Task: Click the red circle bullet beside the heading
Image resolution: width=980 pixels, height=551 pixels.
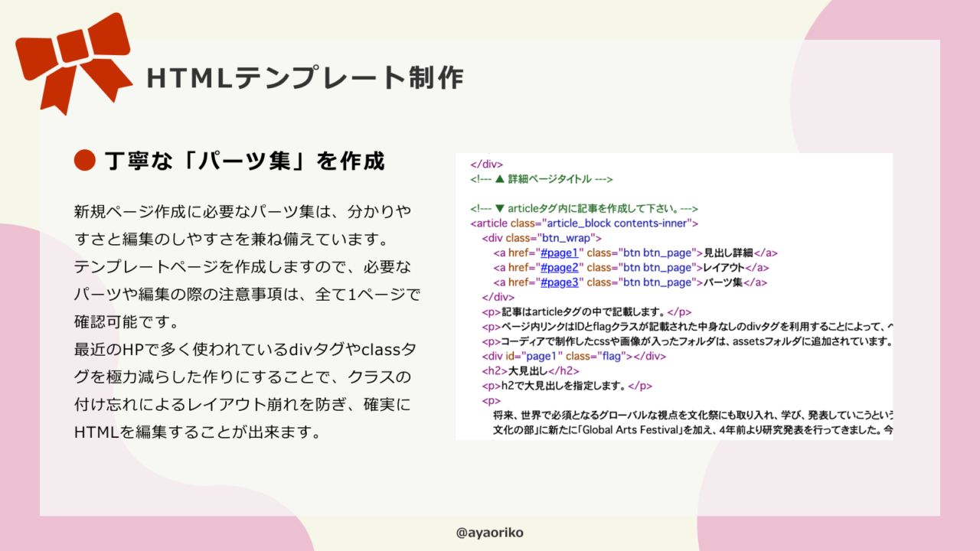Action: [x=84, y=161]
